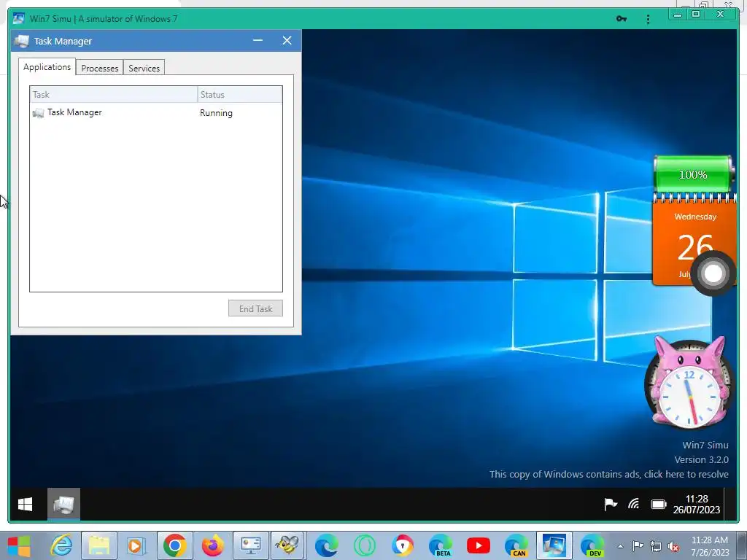Open the simulated Windows Start menu

26,505
